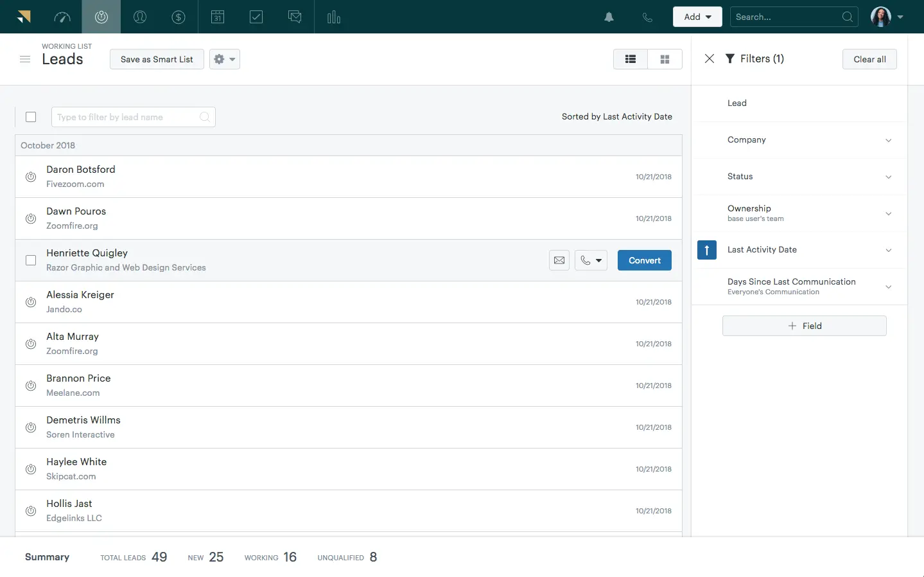924x577 pixels.
Task: Open the Summary section at the bottom
Action: point(47,557)
